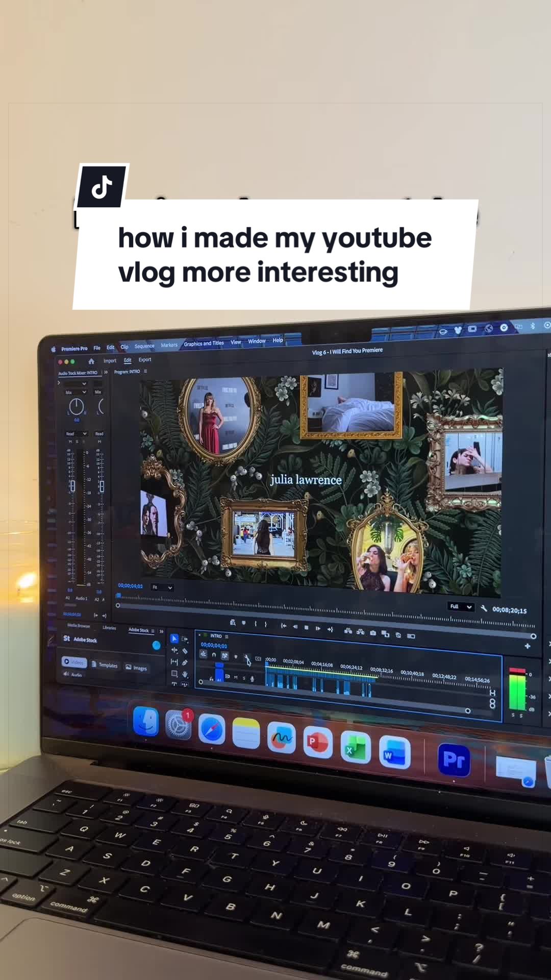Select the Slip tool
The image size is (551, 980).
point(174,662)
